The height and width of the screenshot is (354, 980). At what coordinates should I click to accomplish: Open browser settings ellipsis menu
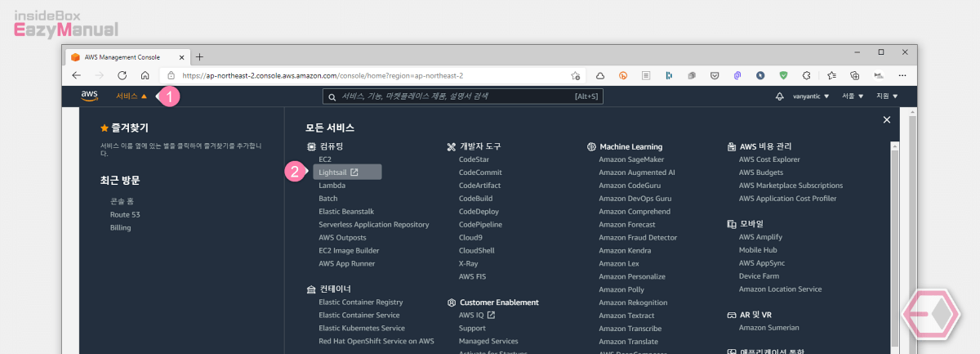click(902, 75)
